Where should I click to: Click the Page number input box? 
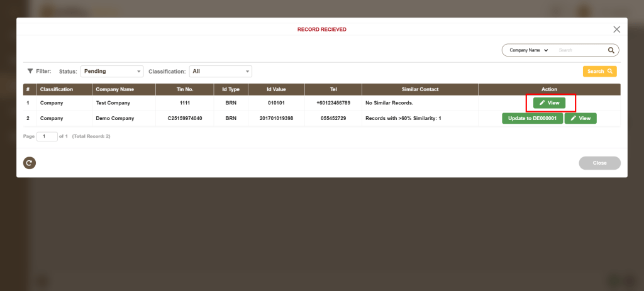(x=47, y=136)
